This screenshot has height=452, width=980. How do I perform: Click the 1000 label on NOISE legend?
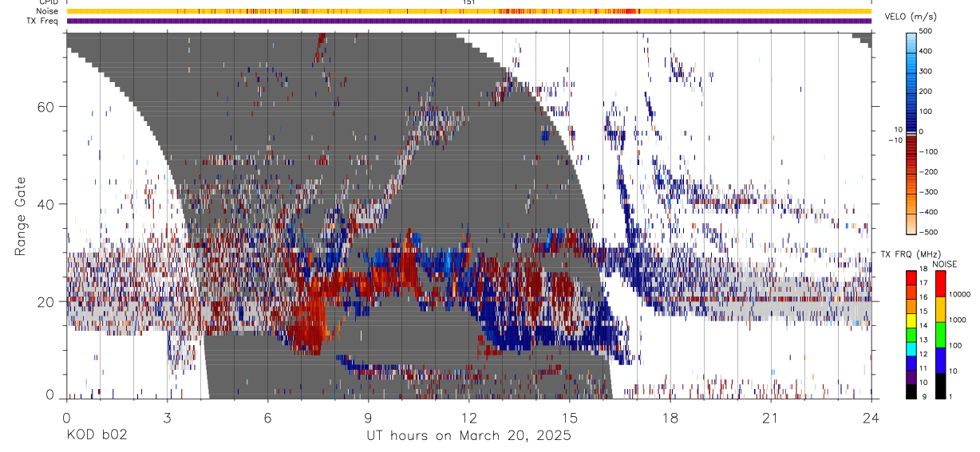(x=959, y=320)
